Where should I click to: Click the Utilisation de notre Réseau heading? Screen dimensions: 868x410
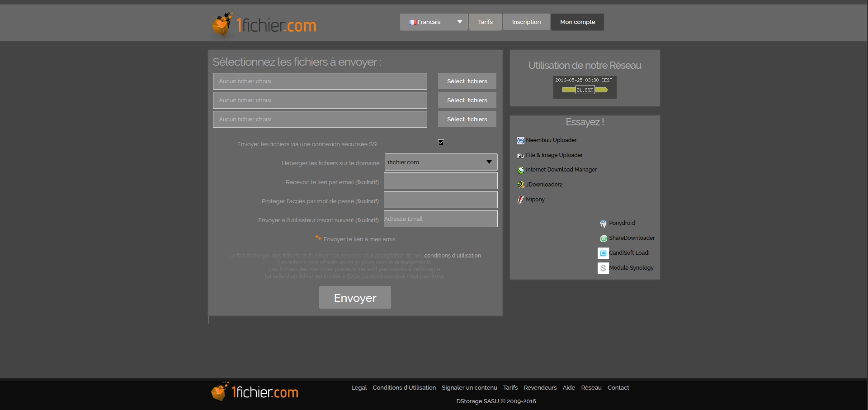[x=585, y=65]
